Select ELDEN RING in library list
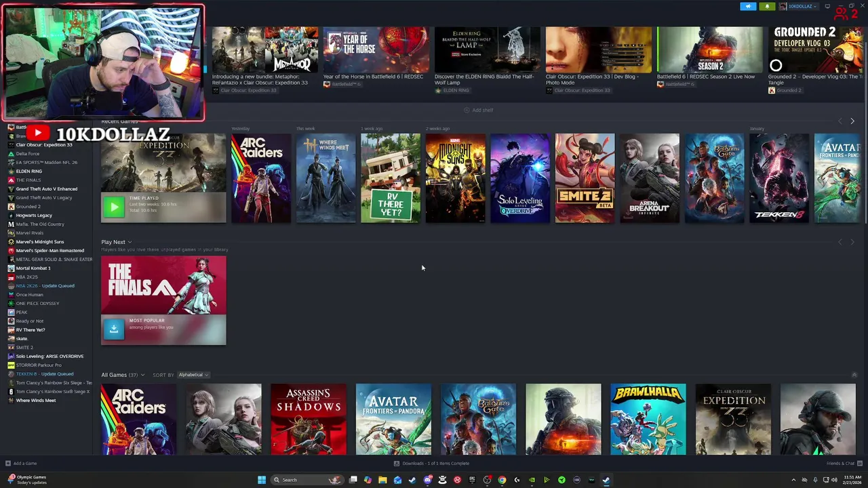The image size is (868, 488). (29, 171)
